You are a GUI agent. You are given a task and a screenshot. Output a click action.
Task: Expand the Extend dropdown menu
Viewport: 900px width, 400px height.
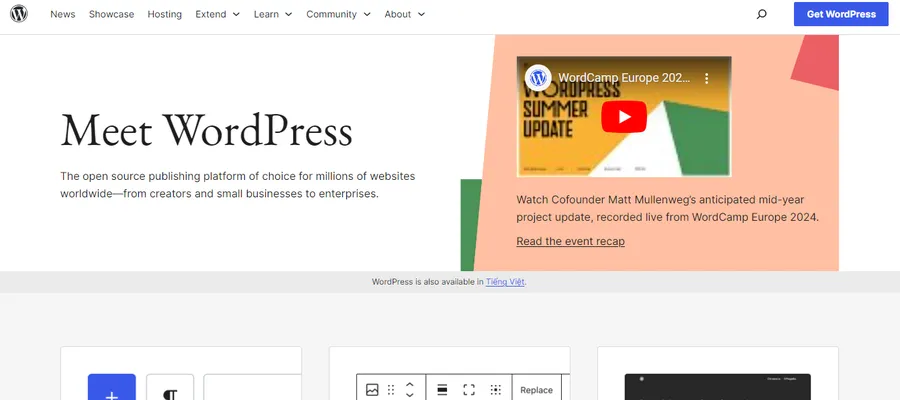(218, 14)
